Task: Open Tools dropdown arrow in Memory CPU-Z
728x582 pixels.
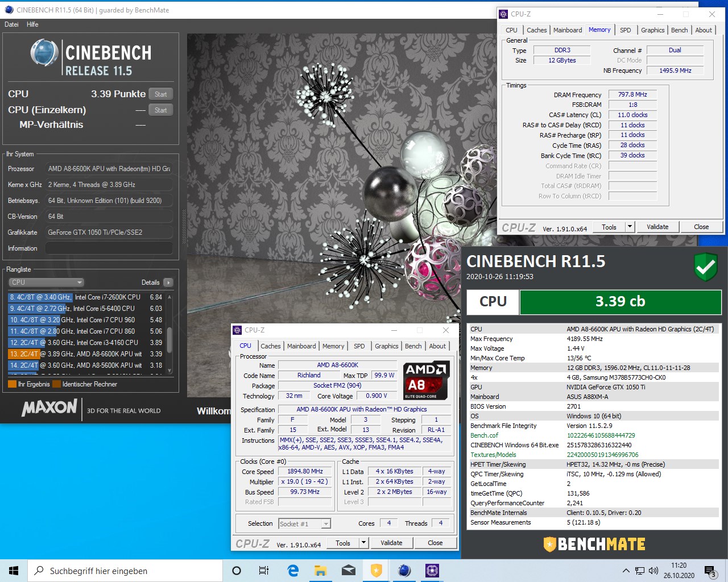Action: point(630,227)
